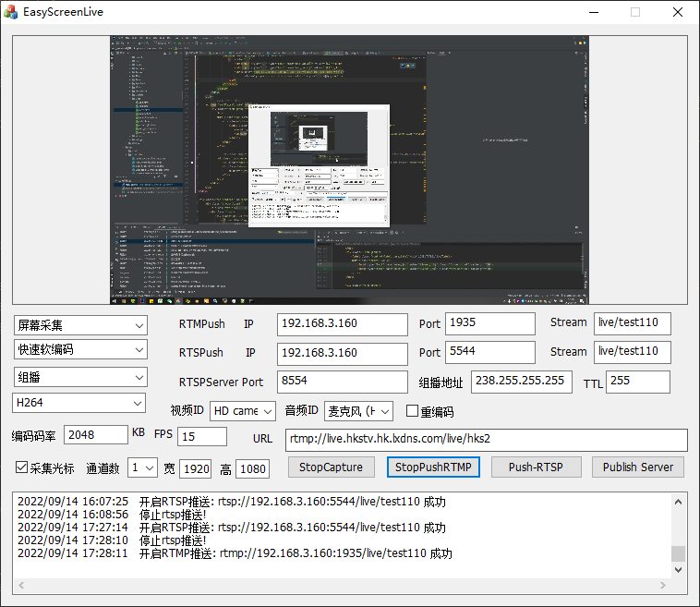Focus the RTSPush Stream name field
This screenshot has width=700, height=607.
click(x=633, y=352)
